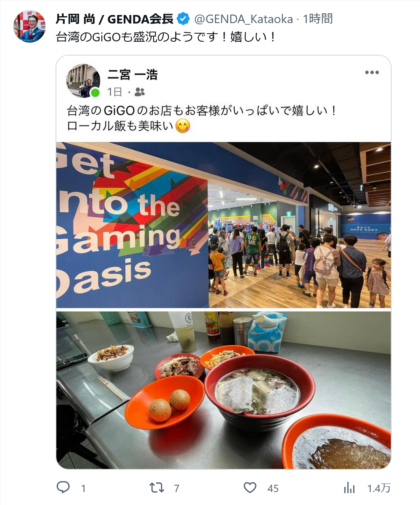Open the Taiwanese food dishes photo
Viewport: 420px width, 505px height.
[223, 390]
